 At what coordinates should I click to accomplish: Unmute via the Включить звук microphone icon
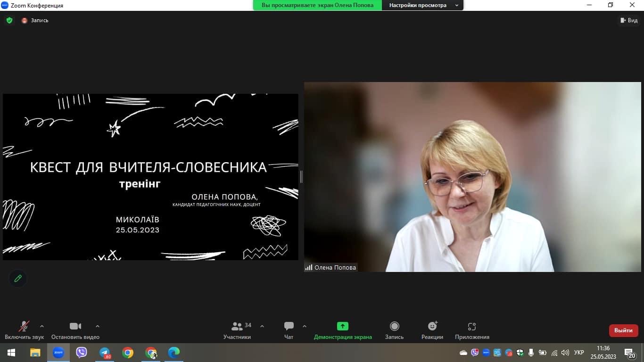[24, 326]
